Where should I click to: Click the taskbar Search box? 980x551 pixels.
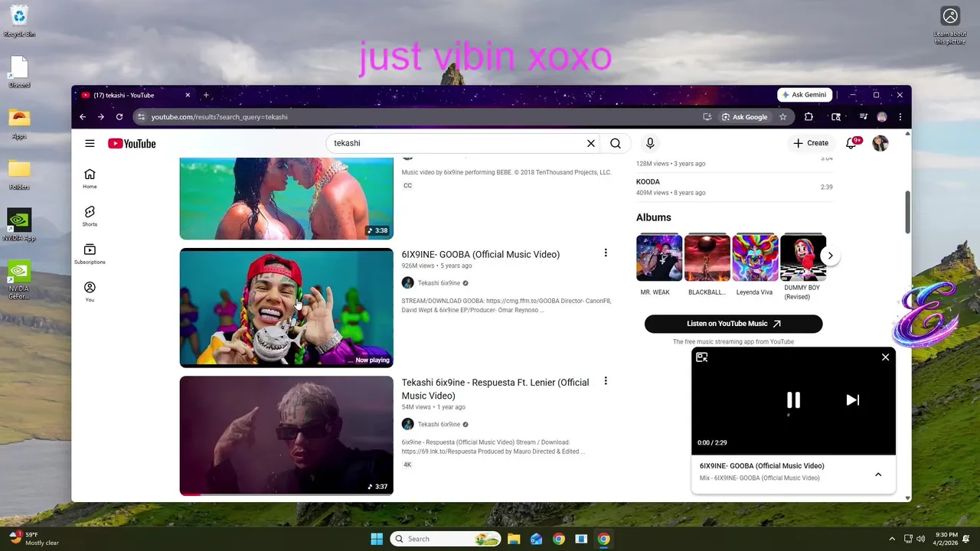(x=446, y=539)
